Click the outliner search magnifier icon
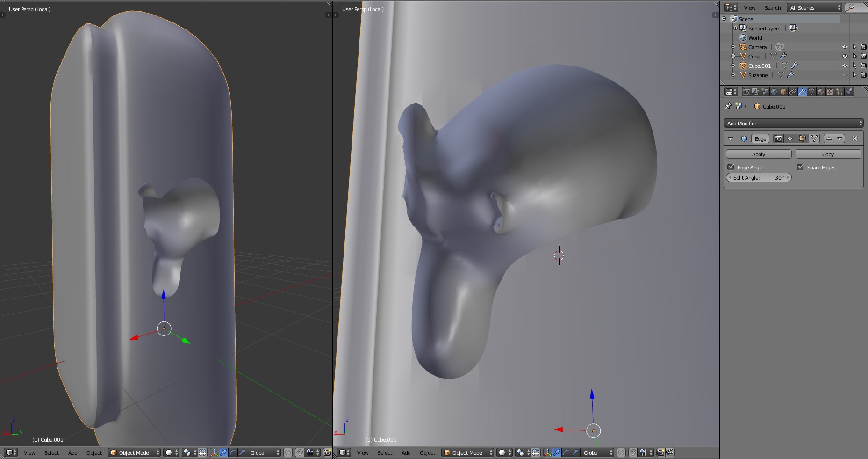Image resolution: width=868 pixels, height=459 pixels. click(851, 7)
